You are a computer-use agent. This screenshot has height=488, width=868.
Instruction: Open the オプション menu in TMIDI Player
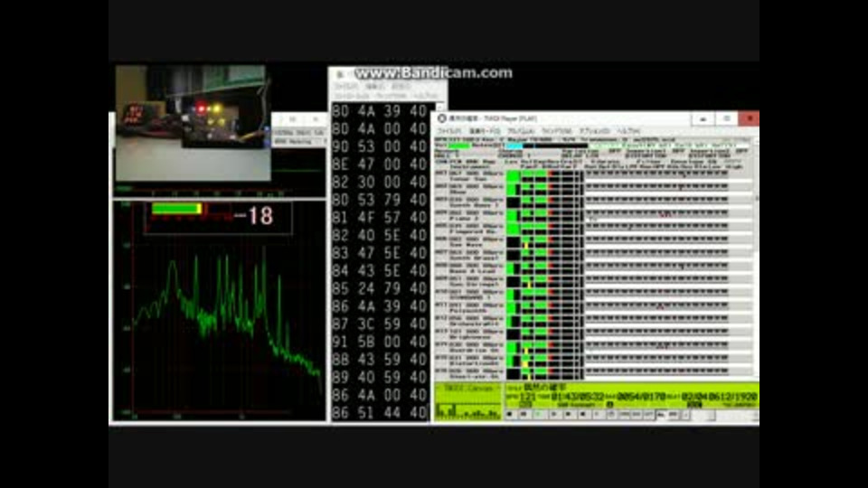click(594, 131)
